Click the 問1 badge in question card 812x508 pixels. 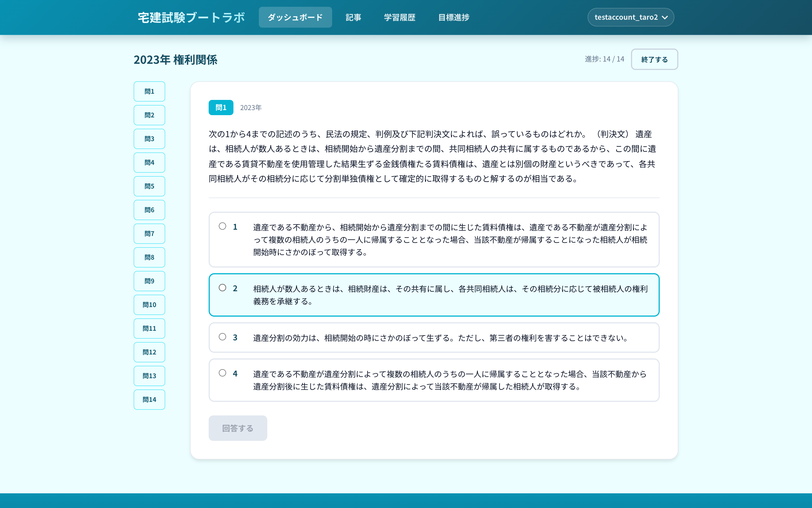[x=221, y=108]
